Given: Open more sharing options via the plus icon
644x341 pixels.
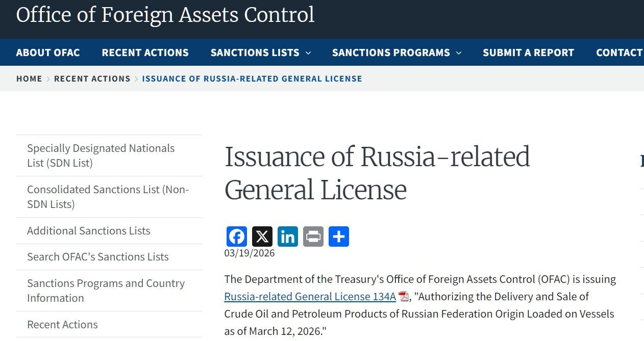Looking at the screenshot, I should pyautogui.click(x=338, y=236).
